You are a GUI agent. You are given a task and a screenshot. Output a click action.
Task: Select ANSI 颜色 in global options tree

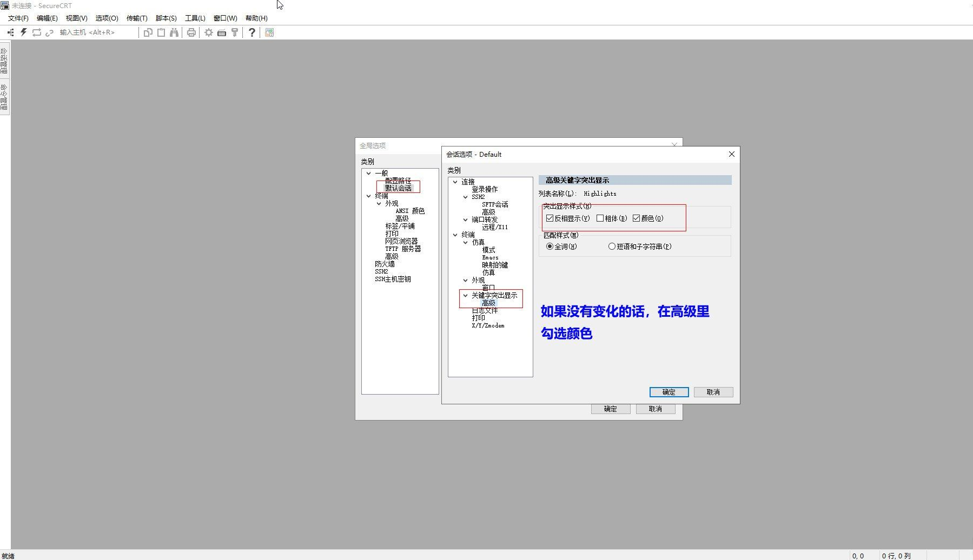pos(410,211)
